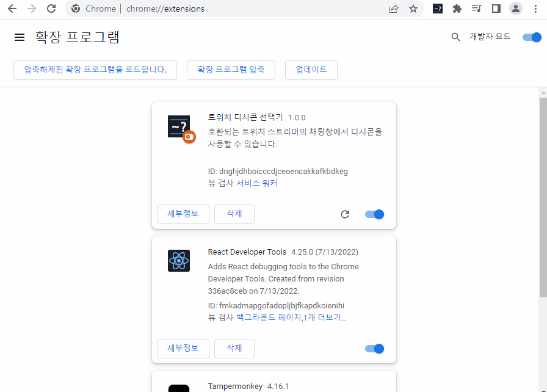Bookmark this page with the star icon
Screen dimensions: 547x392
click(x=413, y=9)
